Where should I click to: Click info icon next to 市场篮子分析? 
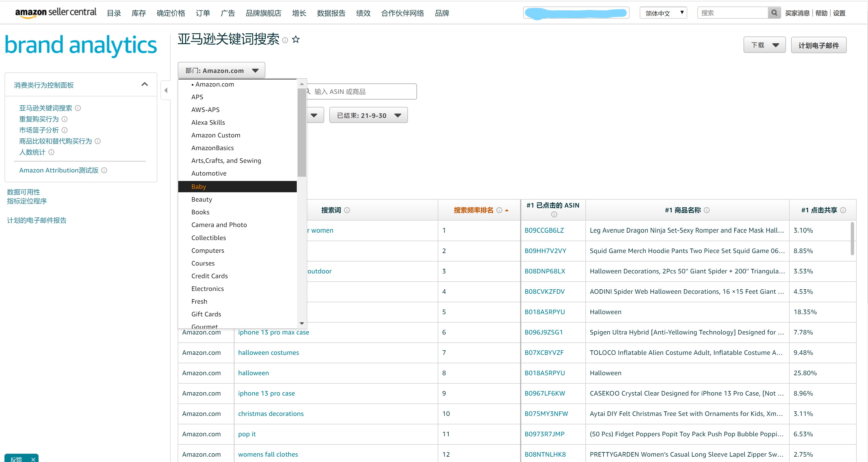(65, 130)
